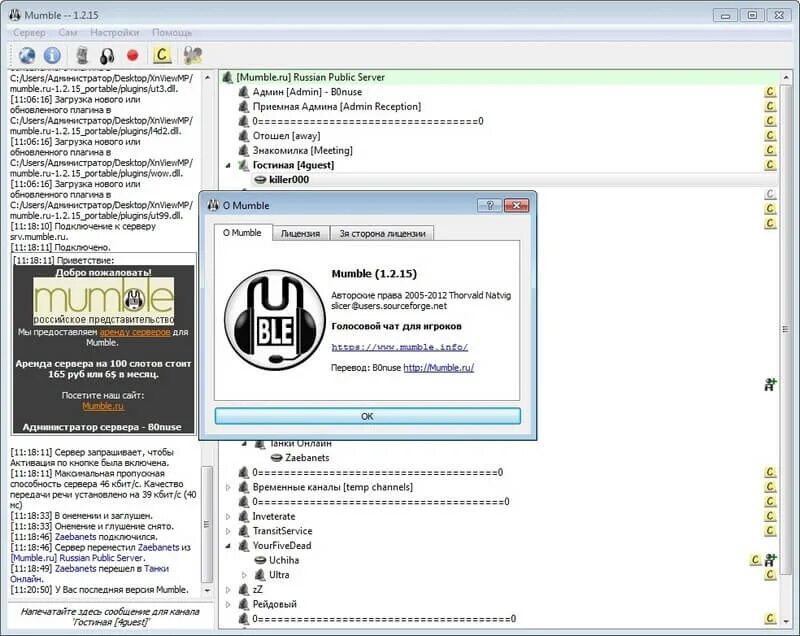
Task: Open the https://www.mumble.info/ link
Action: [399, 347]
